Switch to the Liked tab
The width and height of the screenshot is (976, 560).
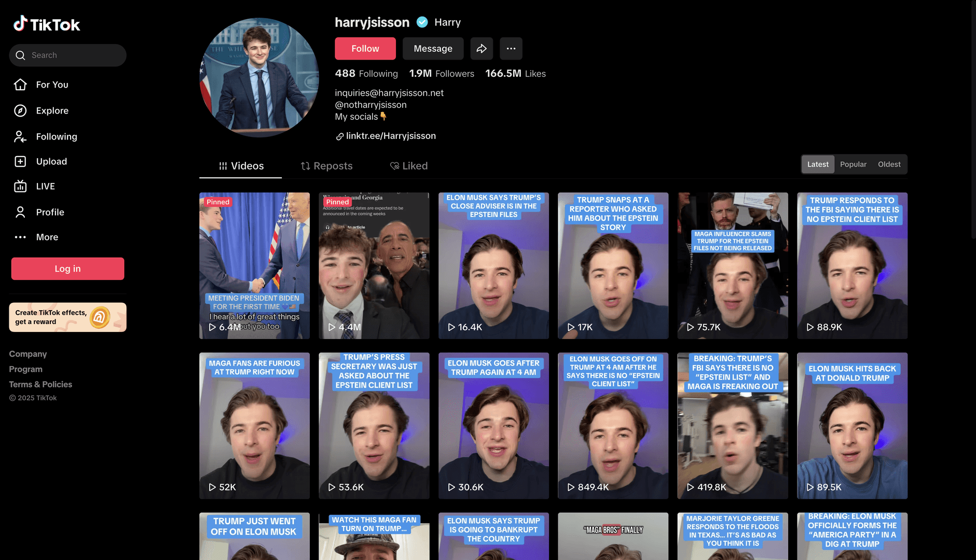(x=409, y=166)
